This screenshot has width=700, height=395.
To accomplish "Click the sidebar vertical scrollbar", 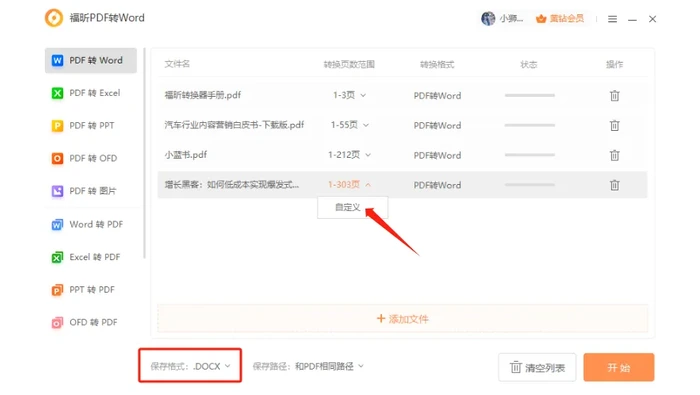I will tap(144, 153).
